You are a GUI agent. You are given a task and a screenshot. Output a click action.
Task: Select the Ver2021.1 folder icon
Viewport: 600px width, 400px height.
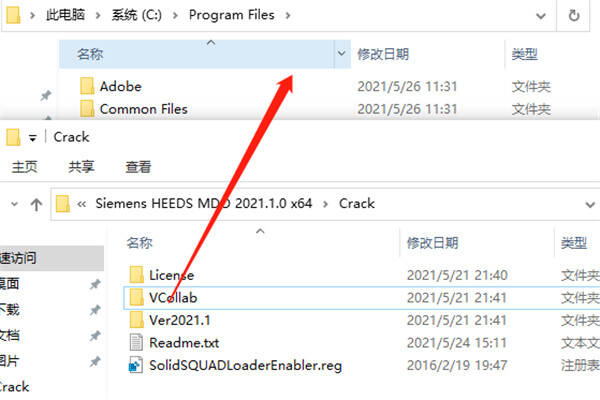(136, 320)
